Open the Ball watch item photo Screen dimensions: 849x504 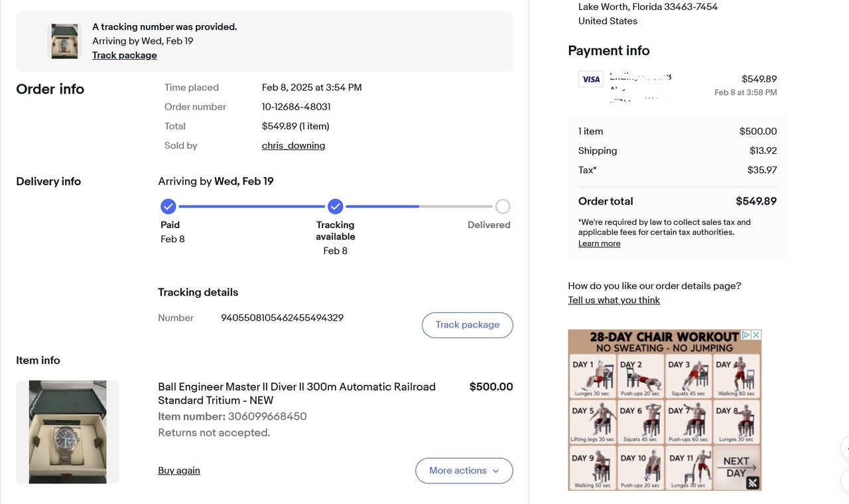68,432
